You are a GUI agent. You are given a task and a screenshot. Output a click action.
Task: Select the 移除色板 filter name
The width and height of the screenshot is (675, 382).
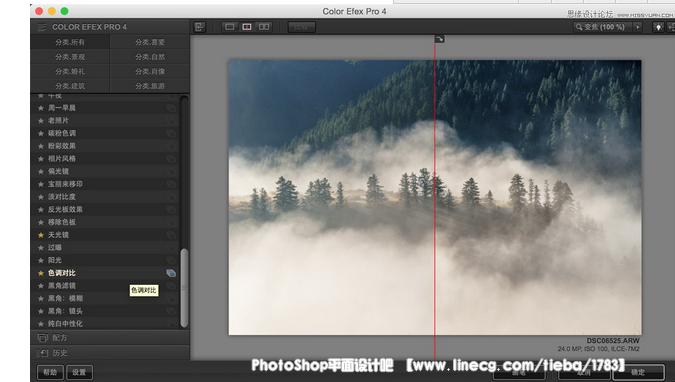[x=62, y=222]
